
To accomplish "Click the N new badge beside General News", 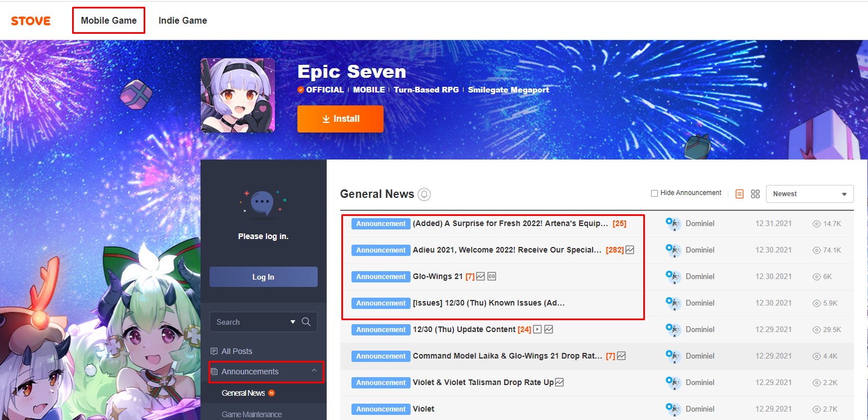I will pos(271,393).
